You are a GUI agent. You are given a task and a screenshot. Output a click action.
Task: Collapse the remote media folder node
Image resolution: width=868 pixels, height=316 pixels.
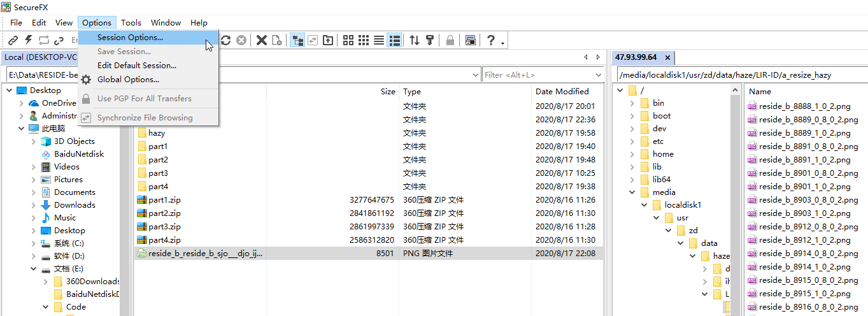632,192
